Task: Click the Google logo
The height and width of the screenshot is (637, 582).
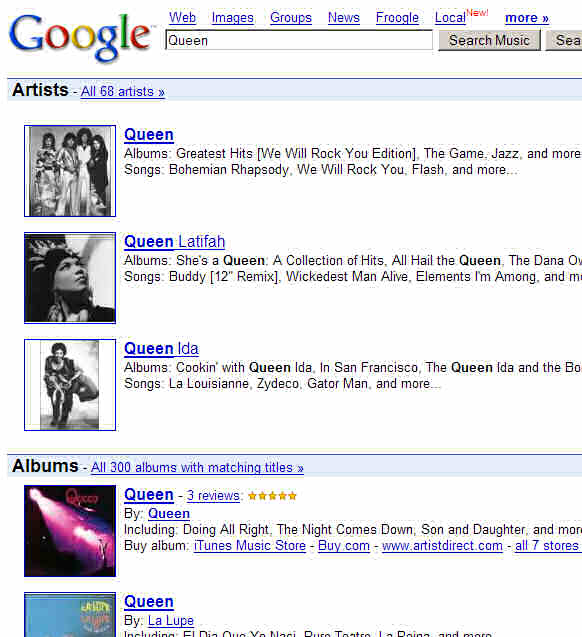Action: click(x=80, y=37)
